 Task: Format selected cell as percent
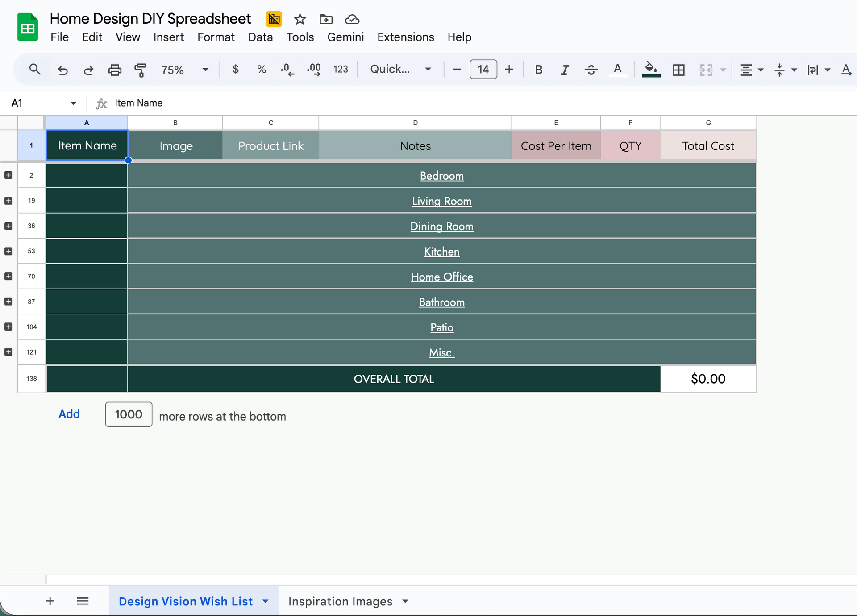click(262, 70)
